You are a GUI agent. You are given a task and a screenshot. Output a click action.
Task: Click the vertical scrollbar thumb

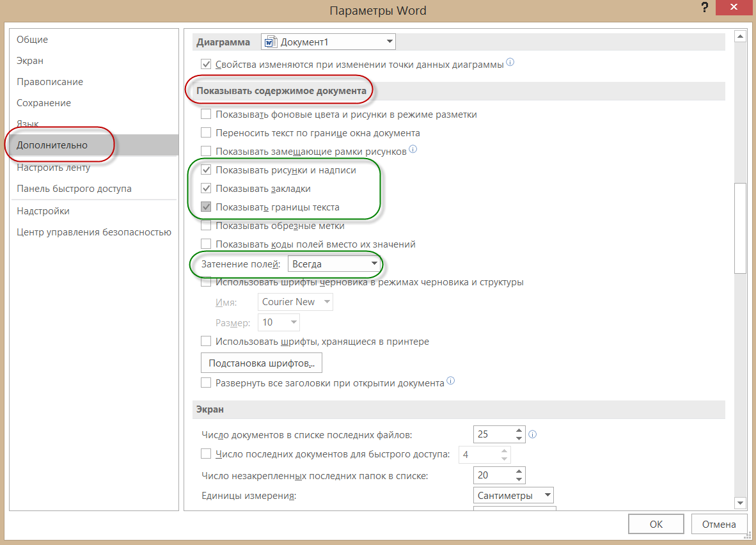740,228
